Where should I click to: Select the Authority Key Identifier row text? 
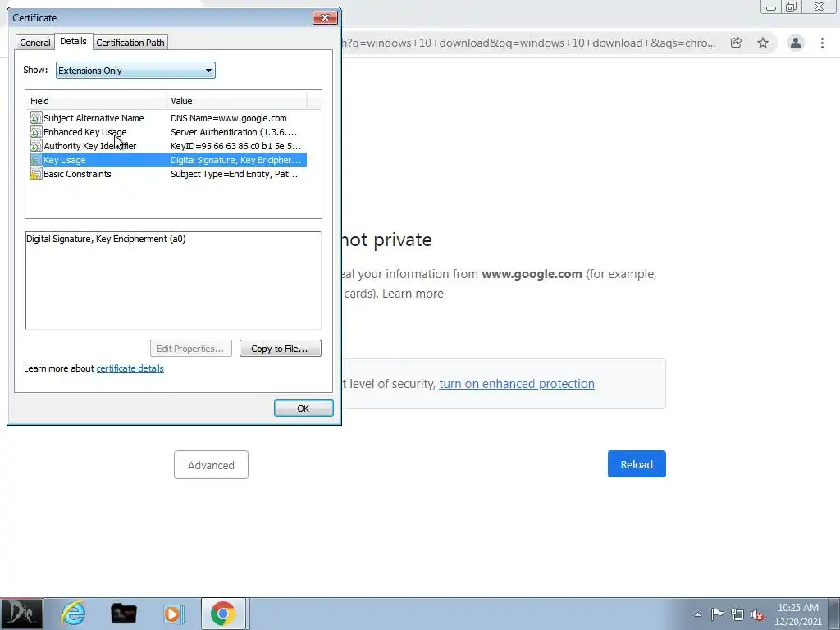point(90,146)
